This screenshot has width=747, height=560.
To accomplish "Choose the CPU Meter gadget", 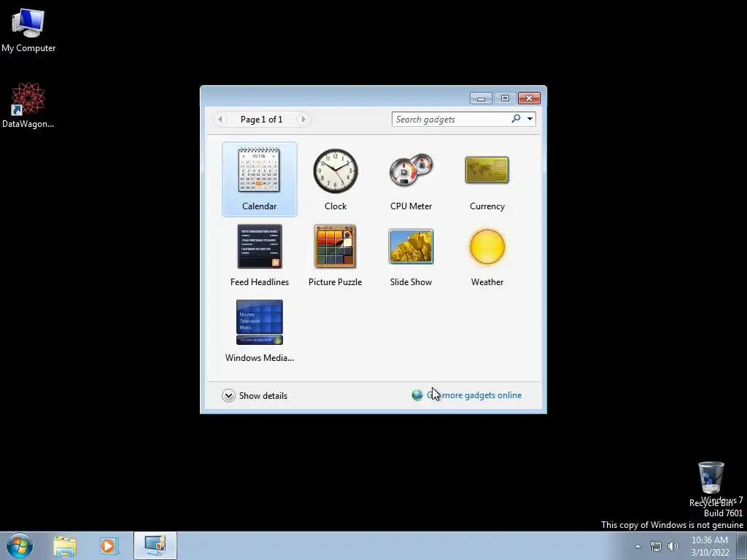I will [411, 170].
